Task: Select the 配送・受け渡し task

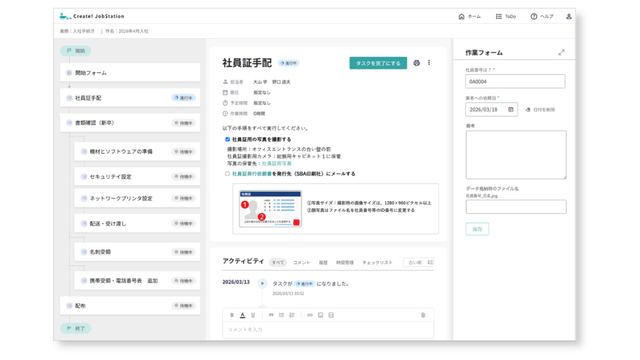Action: [x=137, y=223]
